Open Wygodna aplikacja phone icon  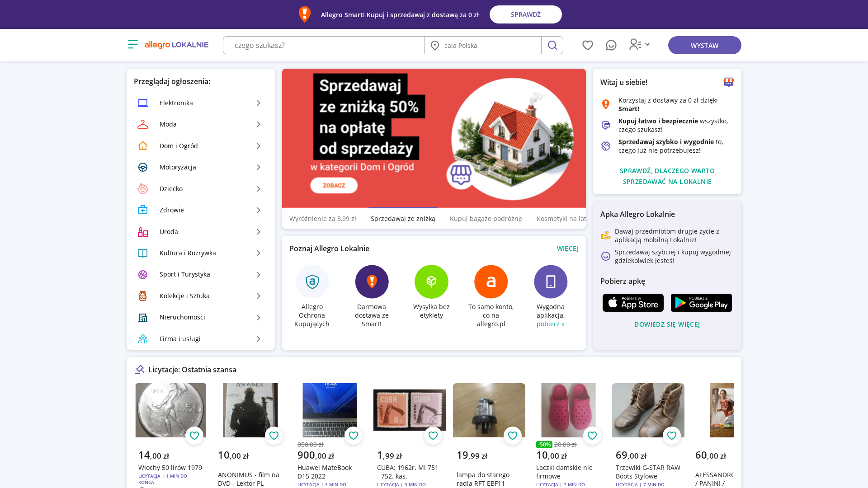click(x=551, y=282)
